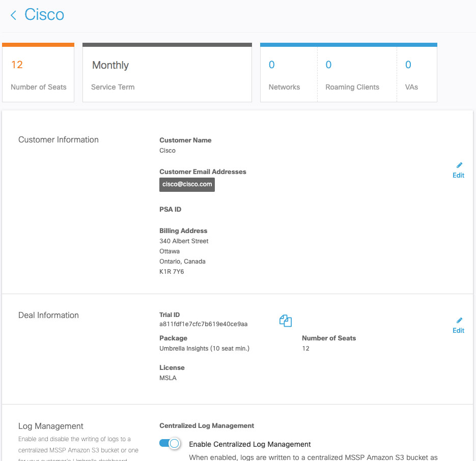Click Edit link in Deal Information section
The height and width of the screenshot is (461, 476).
(458, 331)
